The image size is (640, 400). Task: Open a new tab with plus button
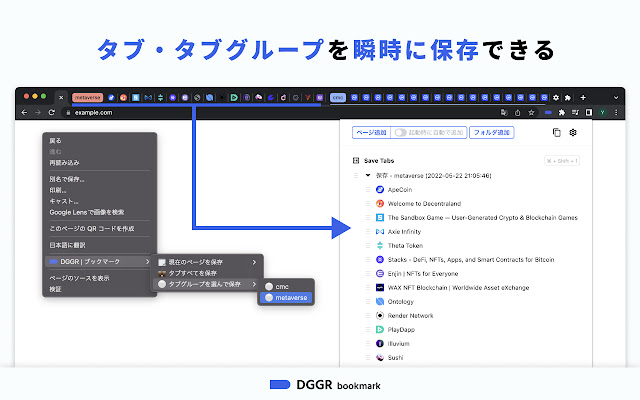pos(583,98)
